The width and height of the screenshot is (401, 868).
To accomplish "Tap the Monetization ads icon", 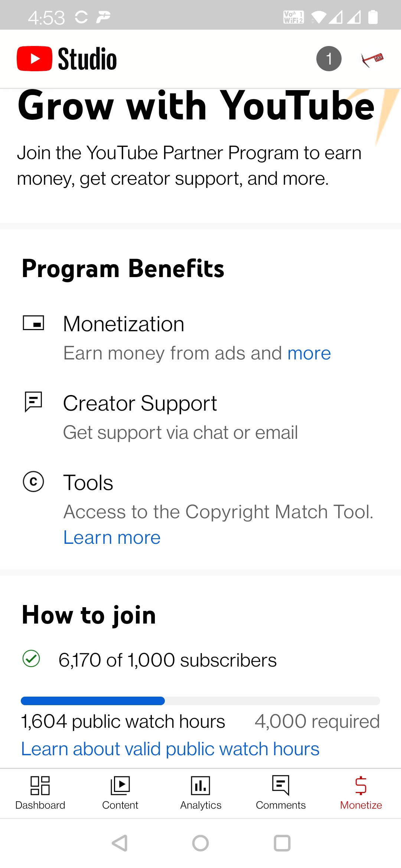I will click(33, 323).
